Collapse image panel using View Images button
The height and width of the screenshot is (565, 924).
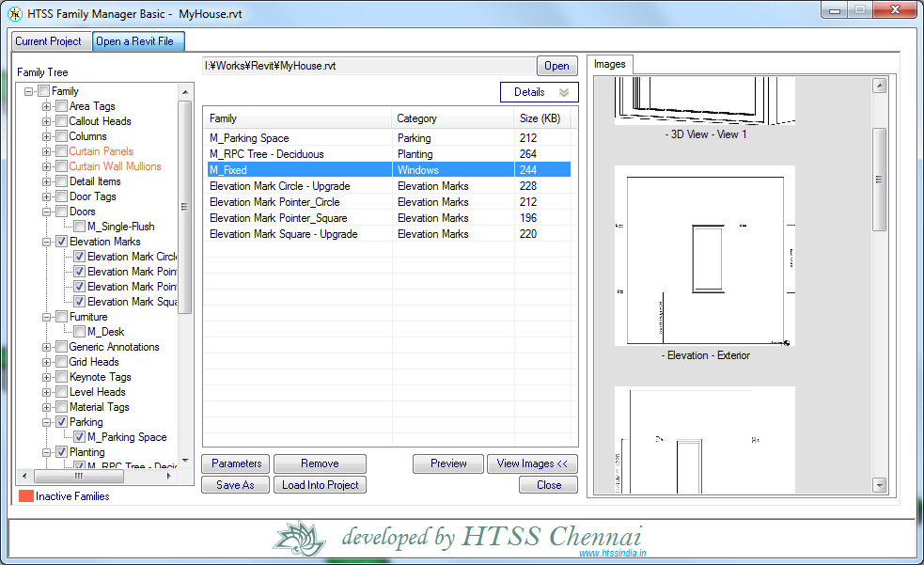(x=532, y=463)
